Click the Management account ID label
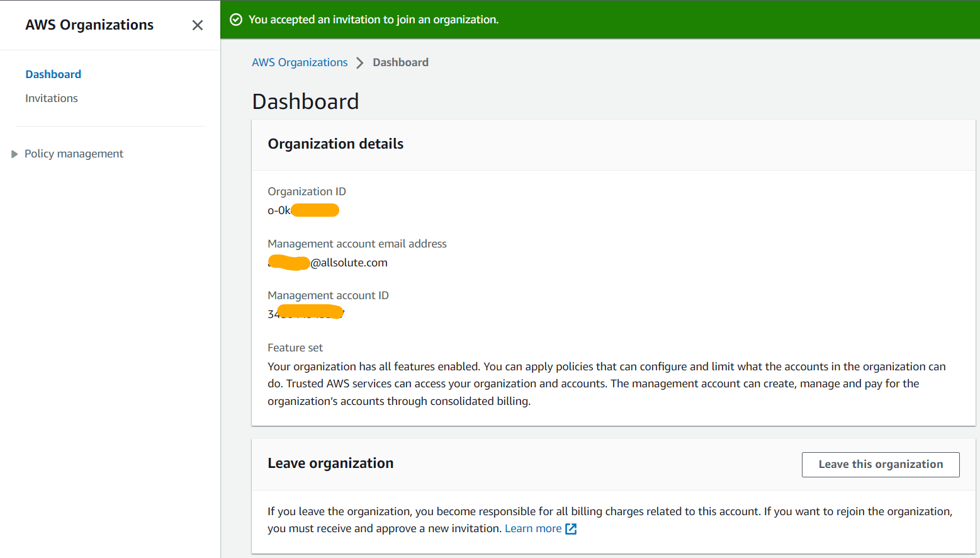 tap(328, 295)
